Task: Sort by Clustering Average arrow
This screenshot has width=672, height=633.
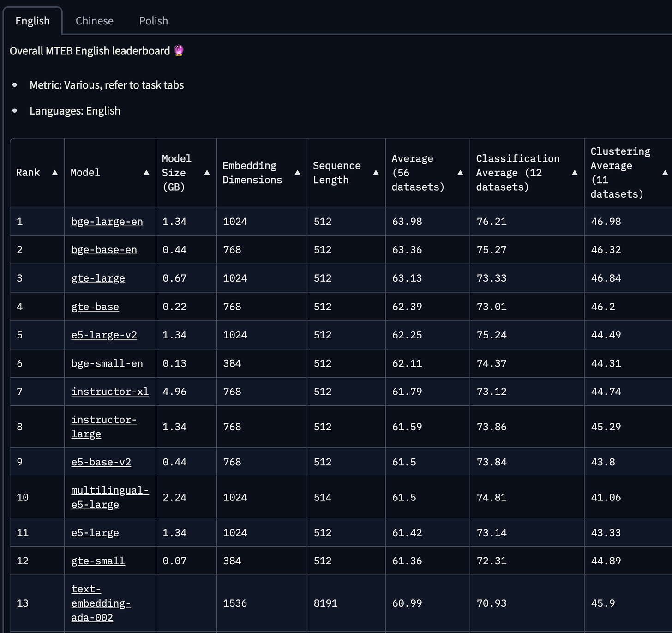Action: click(x=665, y=173)
